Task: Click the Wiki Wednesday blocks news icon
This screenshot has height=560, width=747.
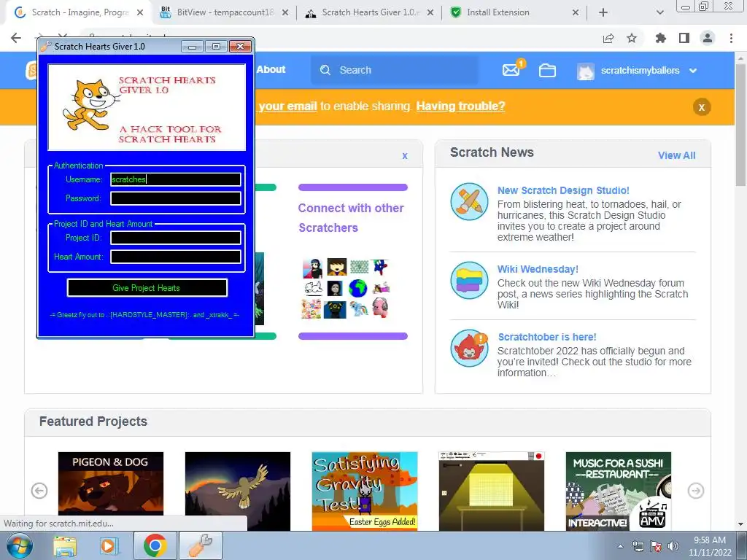Action: point(469,280)
